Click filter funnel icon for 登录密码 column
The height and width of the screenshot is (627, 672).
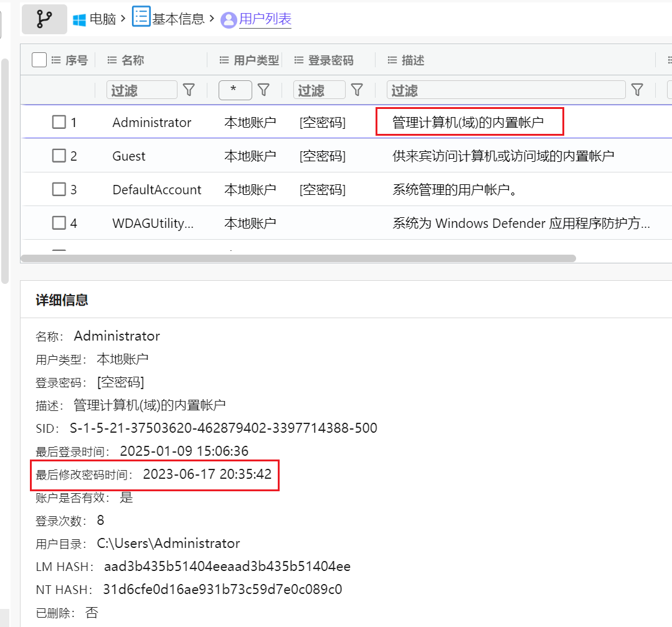coord(357,90)
